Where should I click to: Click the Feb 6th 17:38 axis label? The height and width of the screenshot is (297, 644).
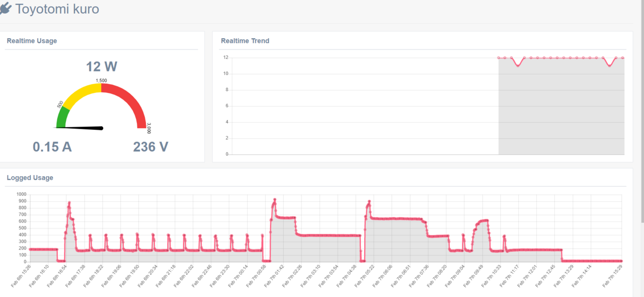pos(75,276)
